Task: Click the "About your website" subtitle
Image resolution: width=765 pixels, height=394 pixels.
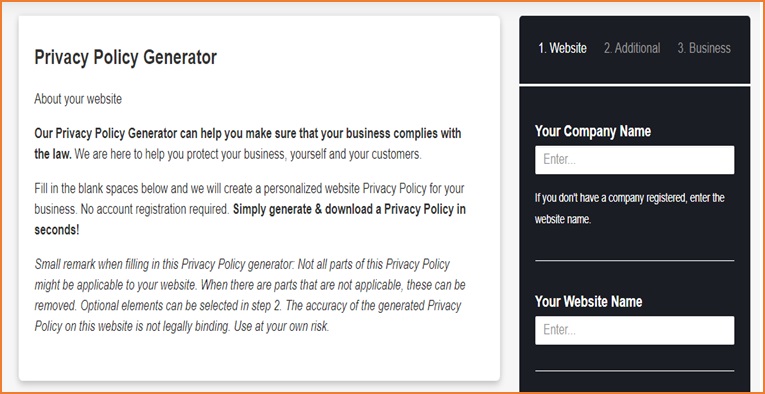Action: [x=78, y=99]
